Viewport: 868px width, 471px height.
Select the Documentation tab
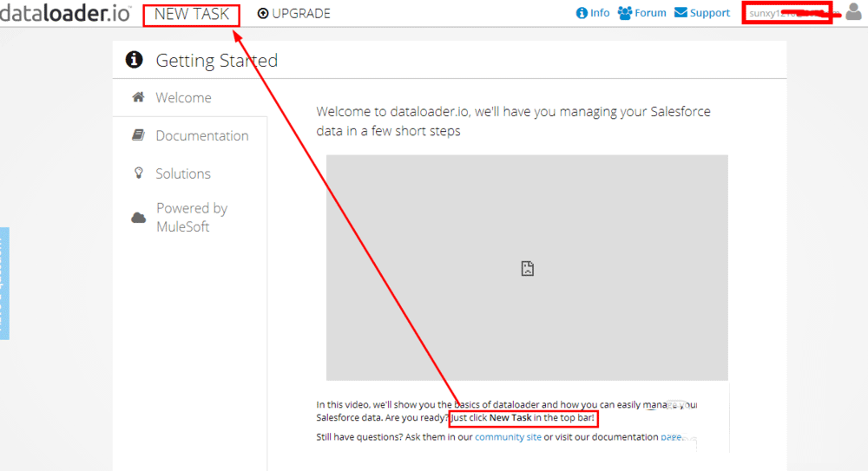[190, 135]
